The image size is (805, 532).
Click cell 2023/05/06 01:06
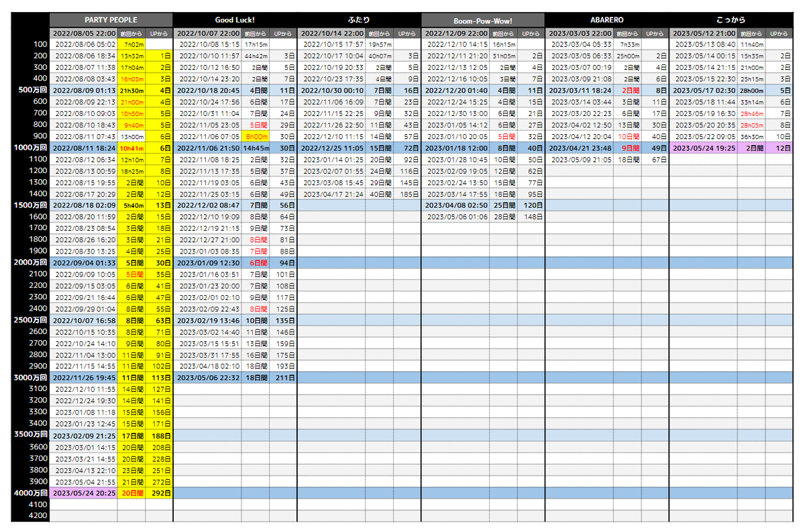(x=456, y=216)
